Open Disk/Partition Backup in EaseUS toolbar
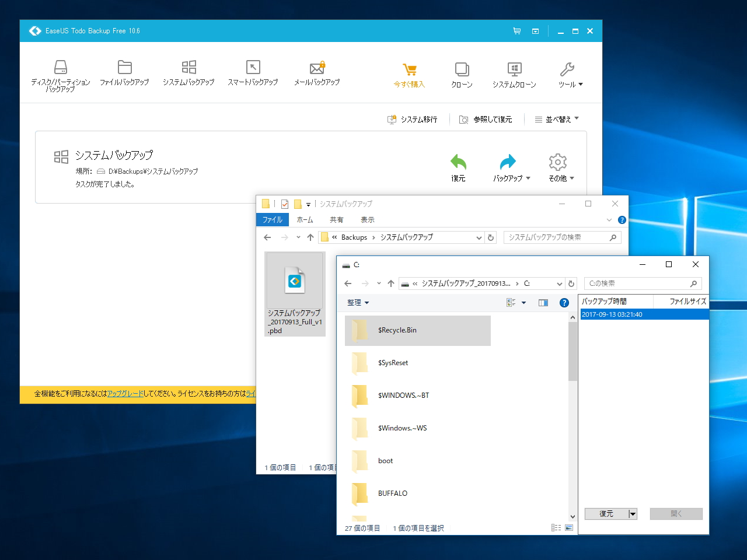This screenshot has width=747, height=560. 61,76
